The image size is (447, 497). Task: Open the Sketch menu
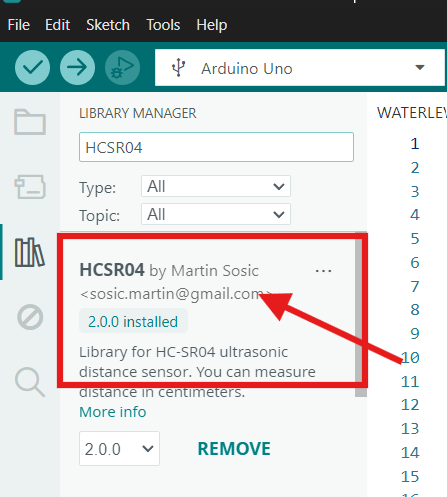pos(108,25)
